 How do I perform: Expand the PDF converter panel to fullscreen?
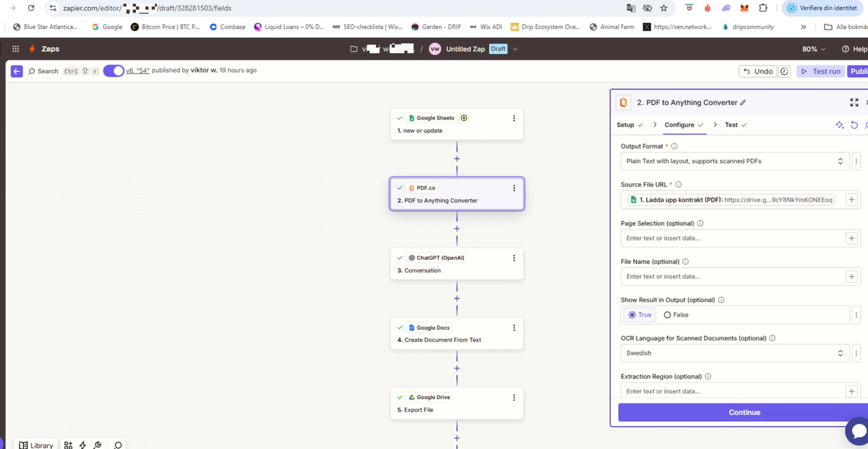click(x=853, y=102)
